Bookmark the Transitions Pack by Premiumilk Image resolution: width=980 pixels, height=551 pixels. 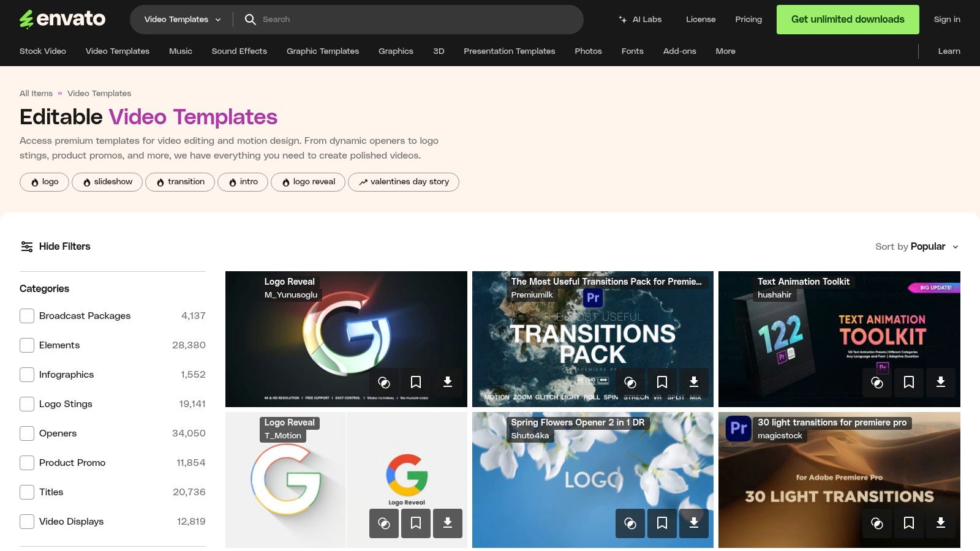click(662, 382)
